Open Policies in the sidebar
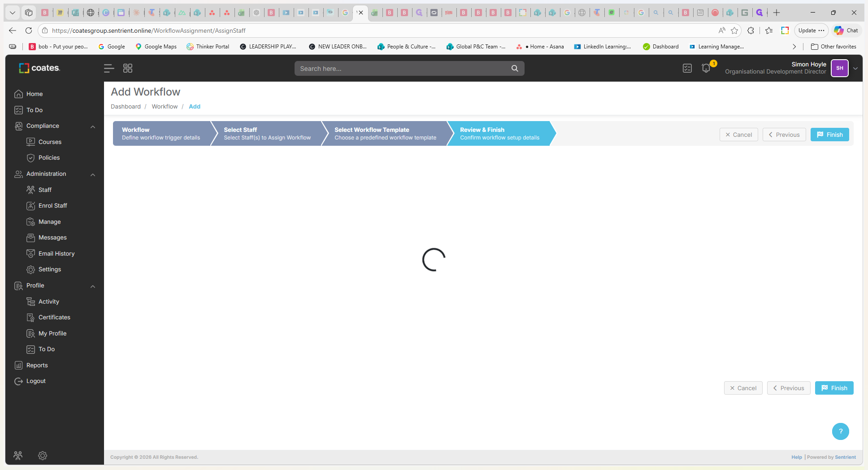The image size is (868, 470). [49, 157]
